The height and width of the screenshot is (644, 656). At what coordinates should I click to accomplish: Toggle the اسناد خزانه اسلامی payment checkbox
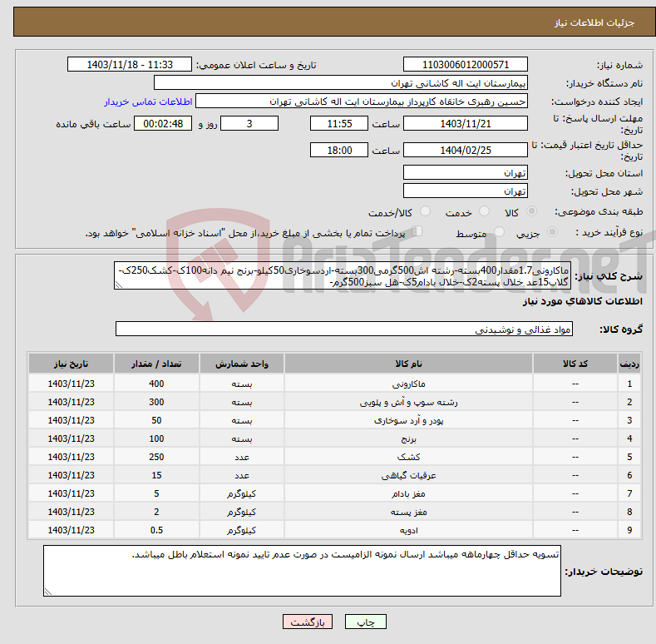pyautogui.click(x=417, y=231)
